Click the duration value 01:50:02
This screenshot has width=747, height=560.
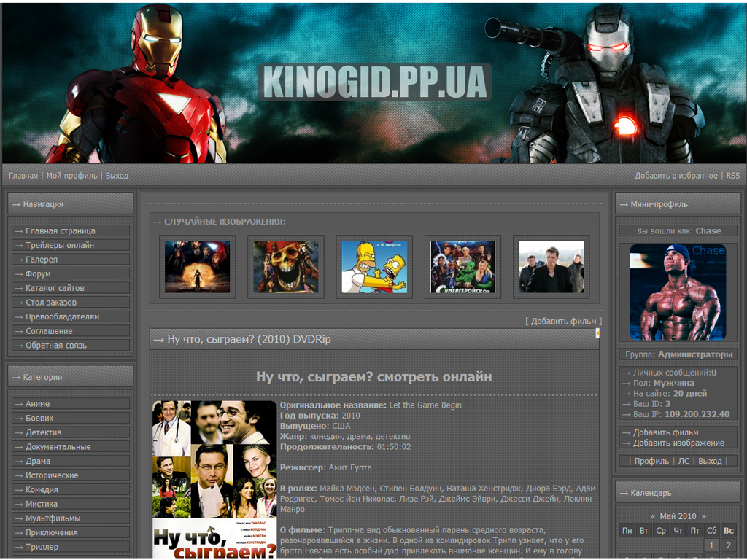point(394,447)
